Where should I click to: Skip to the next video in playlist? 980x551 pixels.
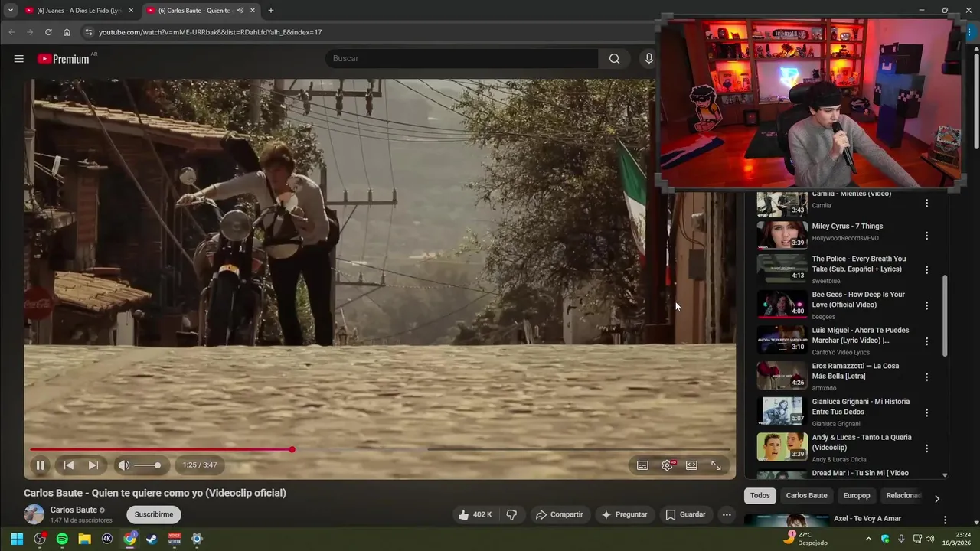click(93, 465)
